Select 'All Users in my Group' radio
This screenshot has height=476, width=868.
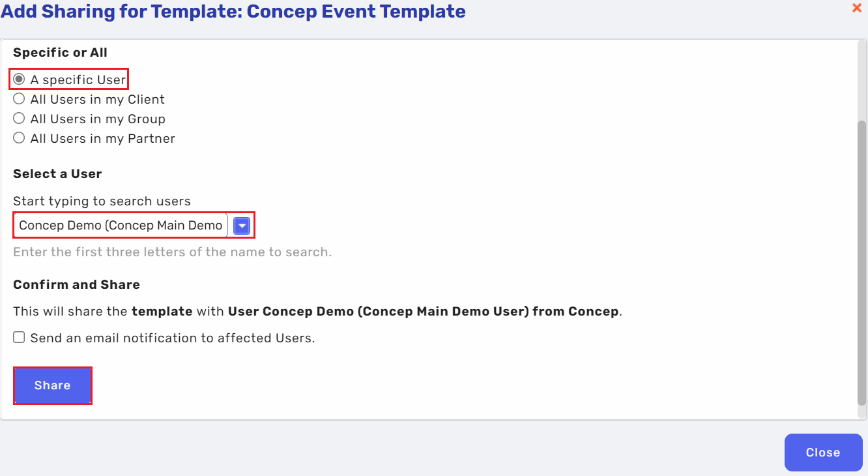20,119
